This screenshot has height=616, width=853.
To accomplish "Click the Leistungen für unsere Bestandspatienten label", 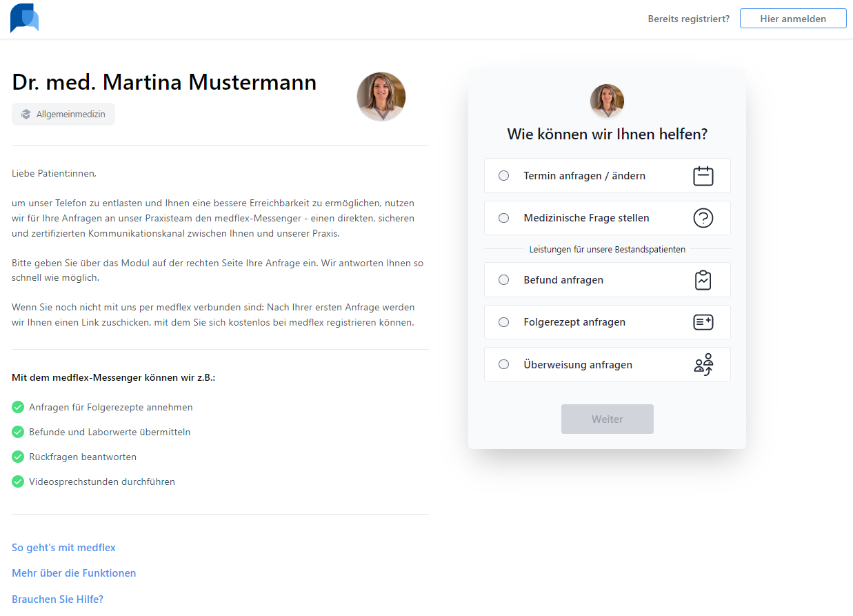I will pyautogui.click(x=607, y=249).
